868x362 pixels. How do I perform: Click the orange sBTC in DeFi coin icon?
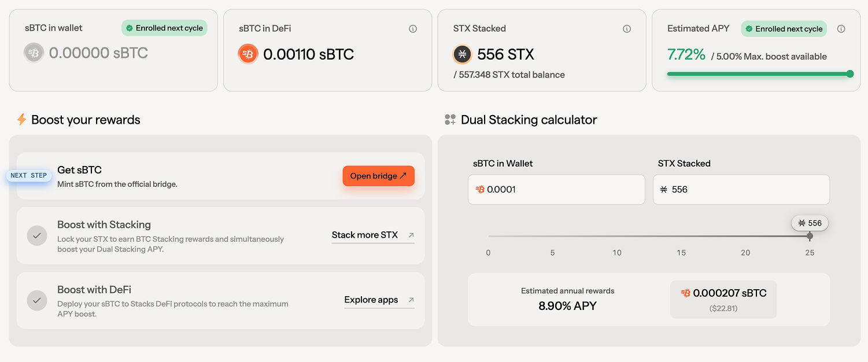pos(248,54)
